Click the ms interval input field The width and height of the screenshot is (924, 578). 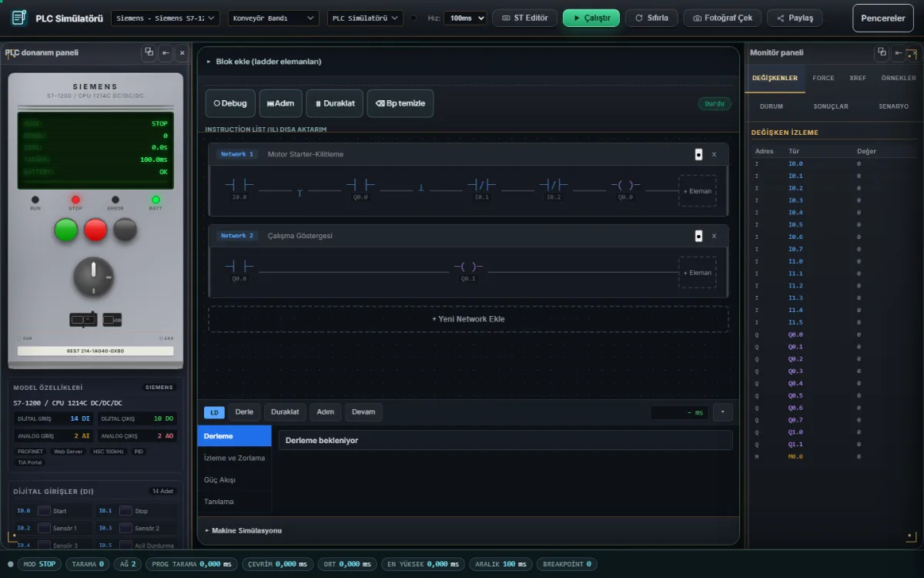[x=679, y=412]
